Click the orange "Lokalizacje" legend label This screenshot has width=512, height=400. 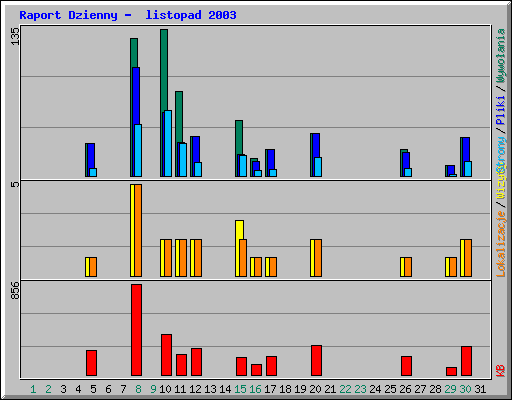tap(501, 244)
